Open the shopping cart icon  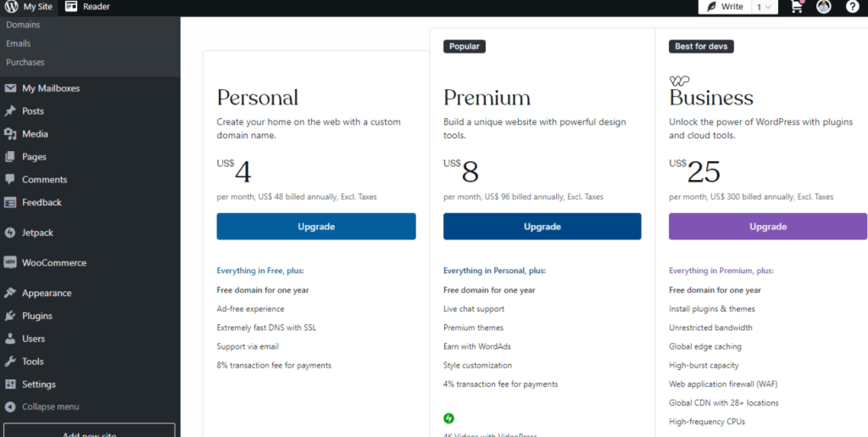[796, 7]
